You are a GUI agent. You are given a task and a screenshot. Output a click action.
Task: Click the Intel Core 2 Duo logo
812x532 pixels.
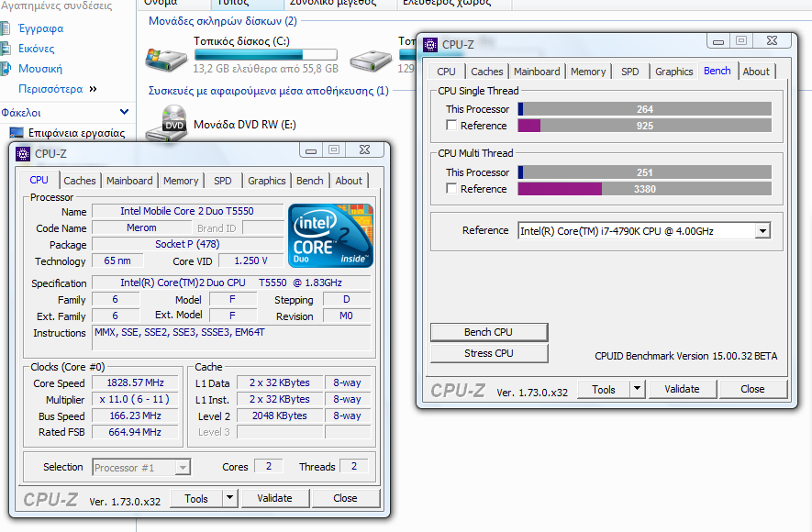(330, 236)
